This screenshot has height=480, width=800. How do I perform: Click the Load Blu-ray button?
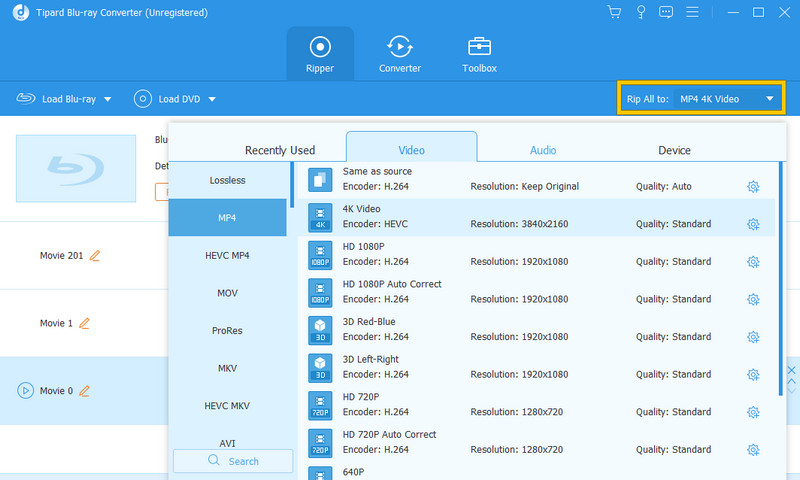[57, 99]
